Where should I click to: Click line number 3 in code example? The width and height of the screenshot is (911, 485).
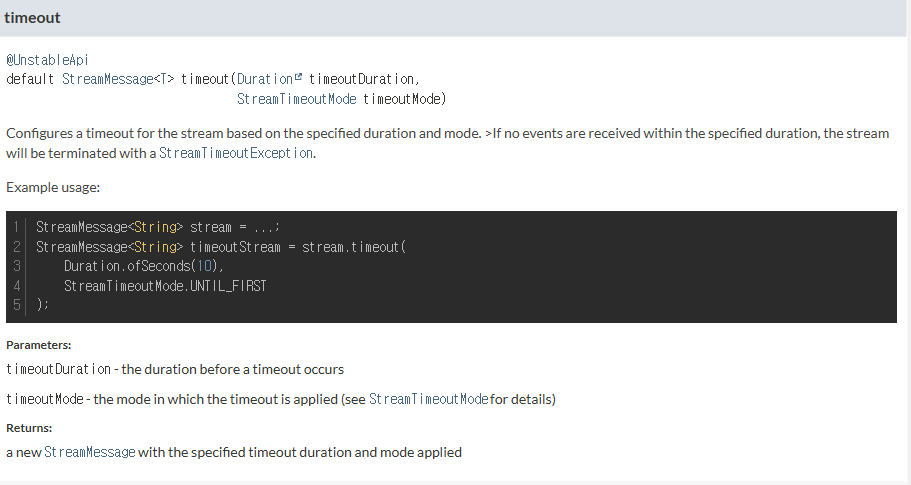pyautogui.click(x=18, y=266)
